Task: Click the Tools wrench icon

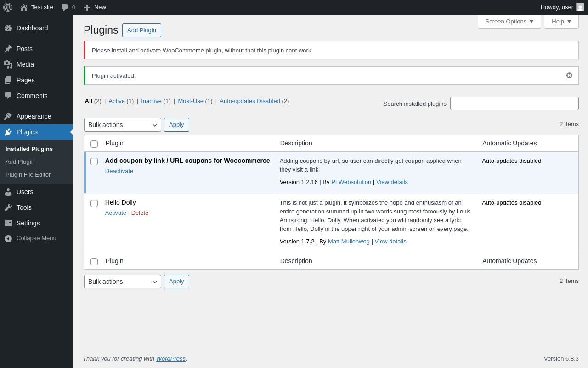Action: (x=8, y=207)
